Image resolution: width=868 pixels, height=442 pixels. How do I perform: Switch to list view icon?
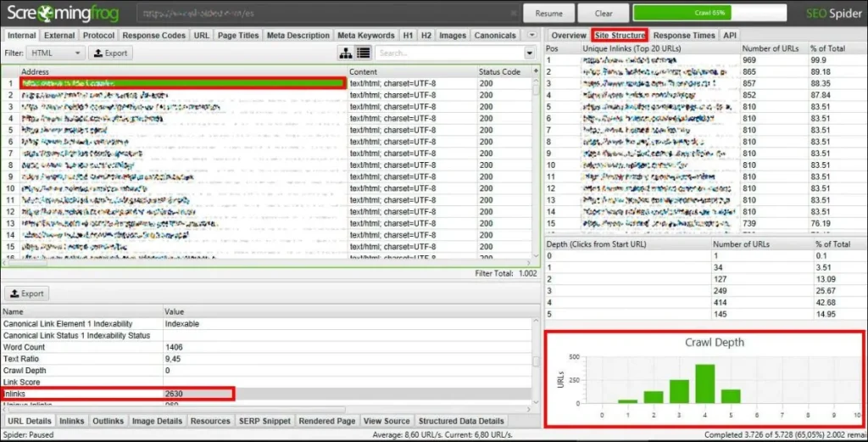(x=363, y=53)
